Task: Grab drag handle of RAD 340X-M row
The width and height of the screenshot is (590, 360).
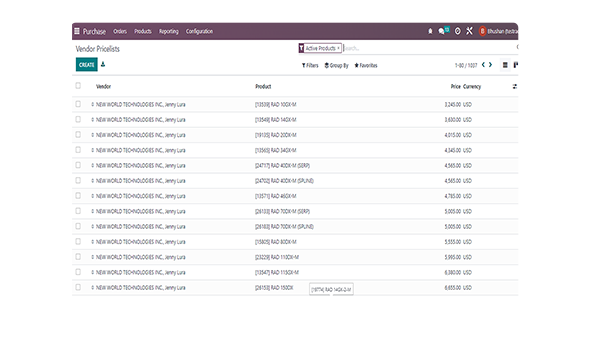Action: (x=93, y=150)
